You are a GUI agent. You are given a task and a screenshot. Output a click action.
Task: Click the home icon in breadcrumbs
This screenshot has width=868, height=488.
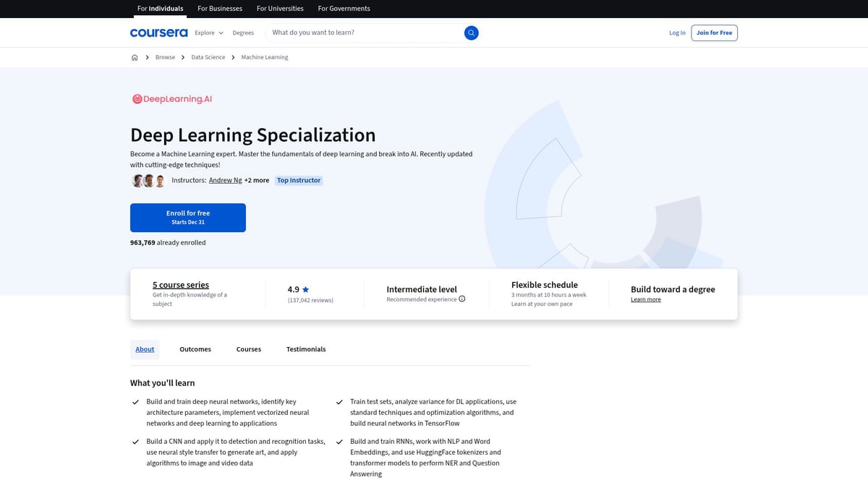(135, 57)
